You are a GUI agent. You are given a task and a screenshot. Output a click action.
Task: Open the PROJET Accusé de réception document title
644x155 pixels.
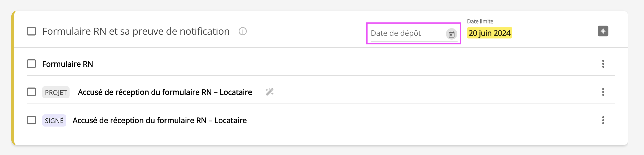[165, 92]
